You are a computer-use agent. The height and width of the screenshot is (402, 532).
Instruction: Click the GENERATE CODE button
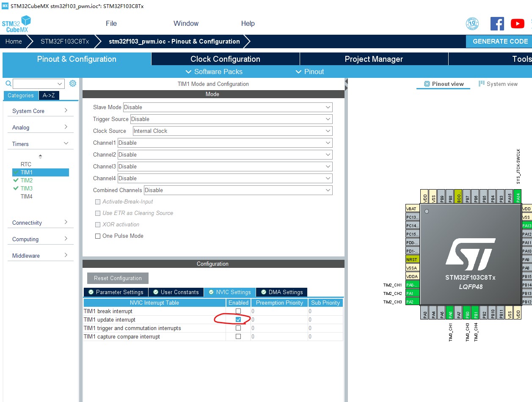(x=499, y=41)
